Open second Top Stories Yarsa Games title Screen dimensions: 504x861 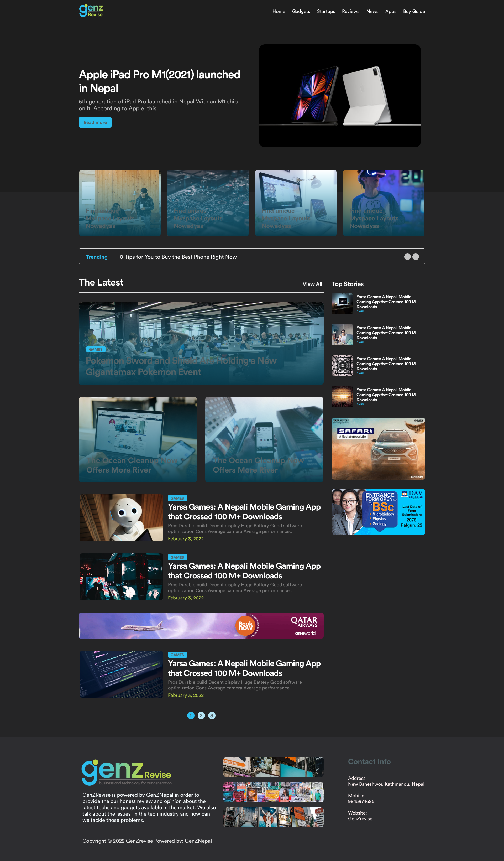pyautogui.click(x=387, y=333)
